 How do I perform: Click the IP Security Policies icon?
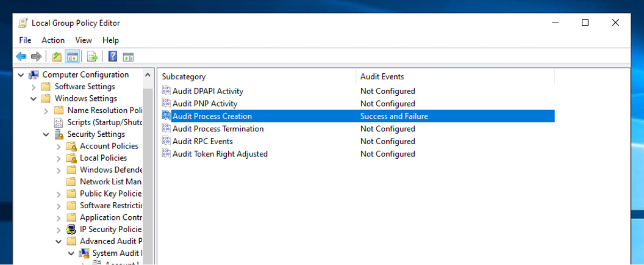(x=71, y=230)
